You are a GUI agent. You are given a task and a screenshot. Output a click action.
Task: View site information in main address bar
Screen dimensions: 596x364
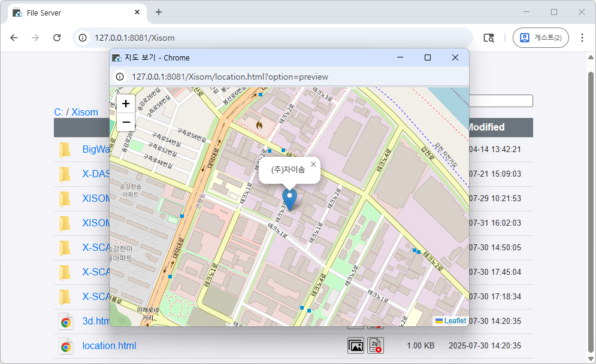click(x=83, y=38)
